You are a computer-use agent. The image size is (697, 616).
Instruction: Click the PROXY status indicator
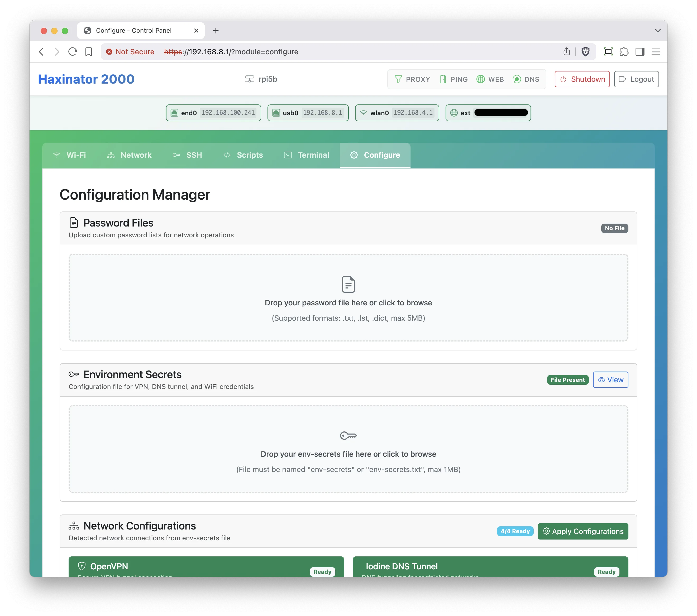(x=412, y=79)
